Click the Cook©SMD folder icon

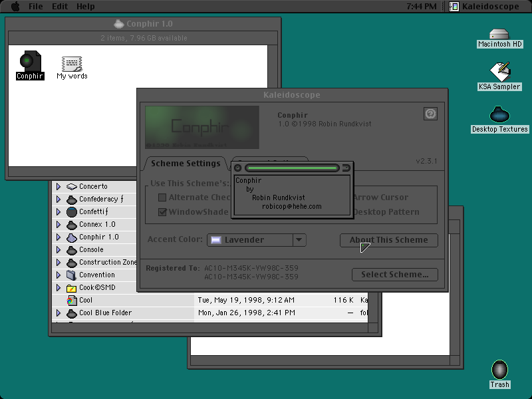[72, 288]
